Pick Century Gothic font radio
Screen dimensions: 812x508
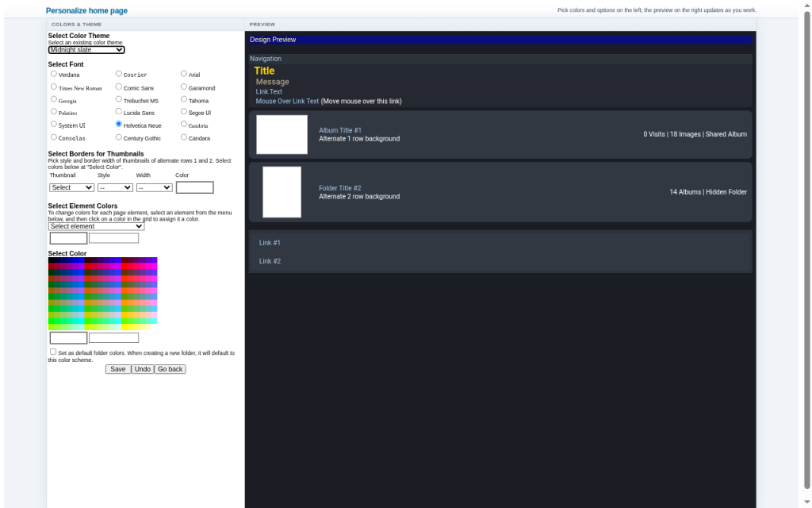pos(119,137)
